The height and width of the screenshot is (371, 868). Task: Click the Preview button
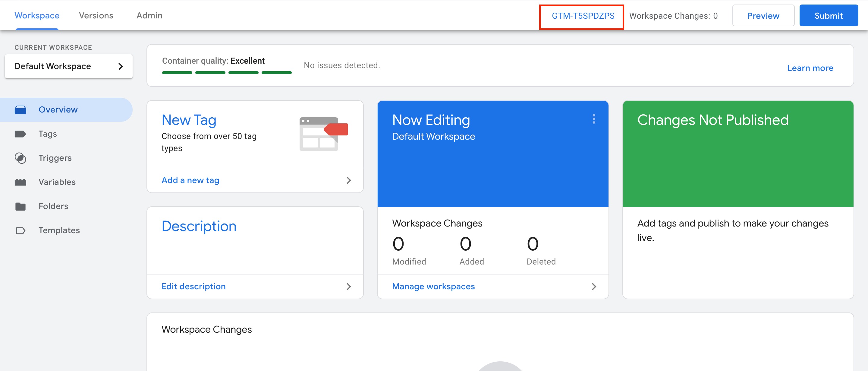click(x=763, y=15)
